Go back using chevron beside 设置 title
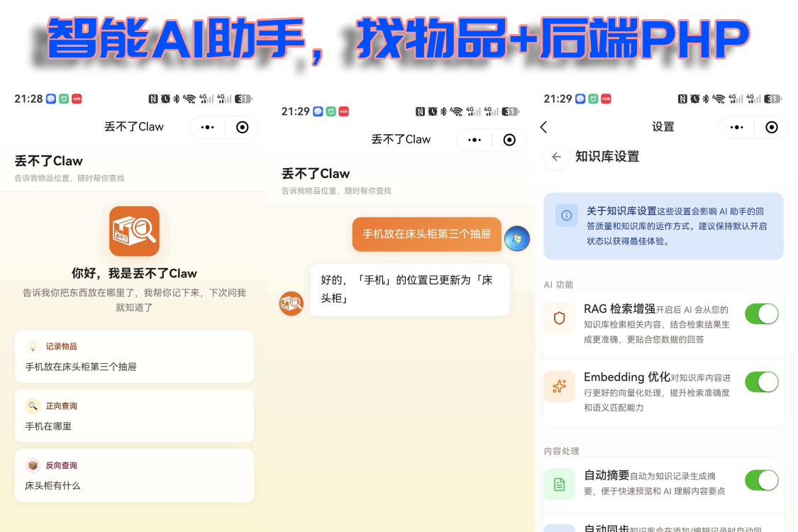 pyautogui.click(x=543, y=127)
